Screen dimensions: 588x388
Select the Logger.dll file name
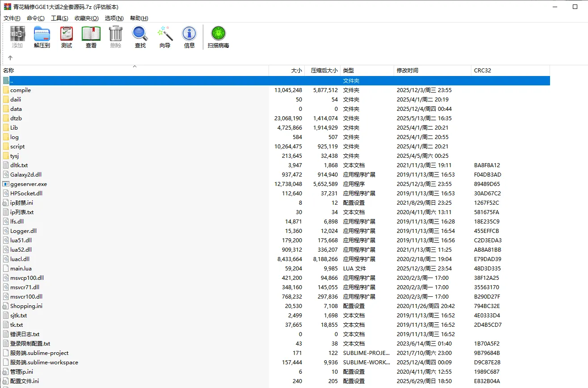tap(23, 231)
